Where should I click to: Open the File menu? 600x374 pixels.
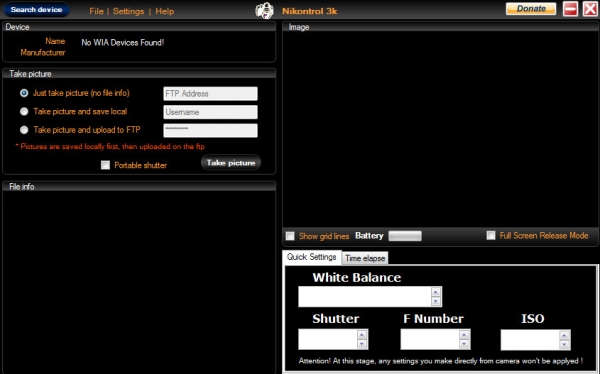click(x=96, y=11)
